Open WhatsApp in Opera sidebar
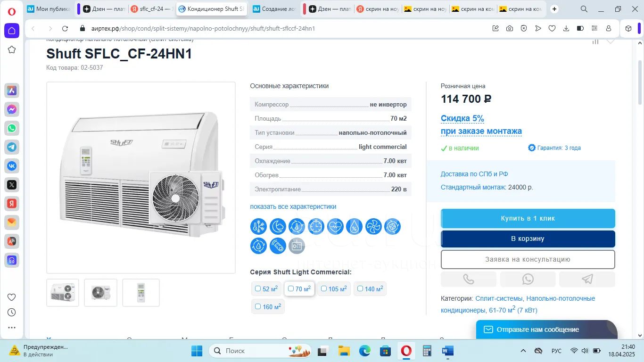 [x=12, y=128]
